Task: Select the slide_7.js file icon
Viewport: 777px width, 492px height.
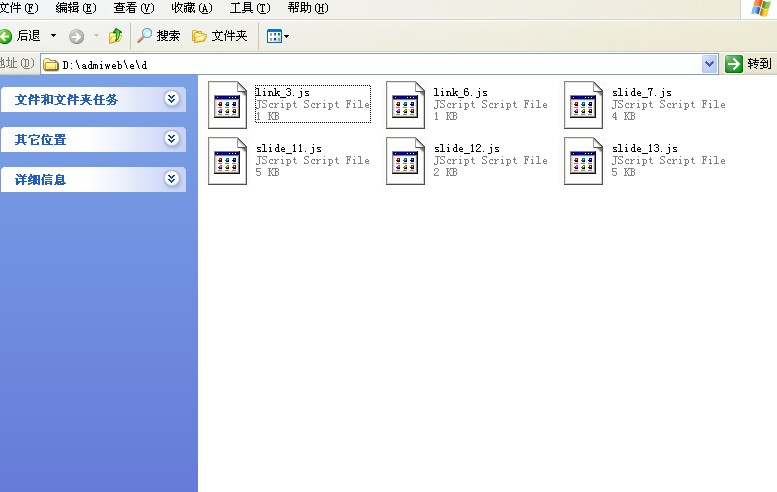Action: (583, 104)
